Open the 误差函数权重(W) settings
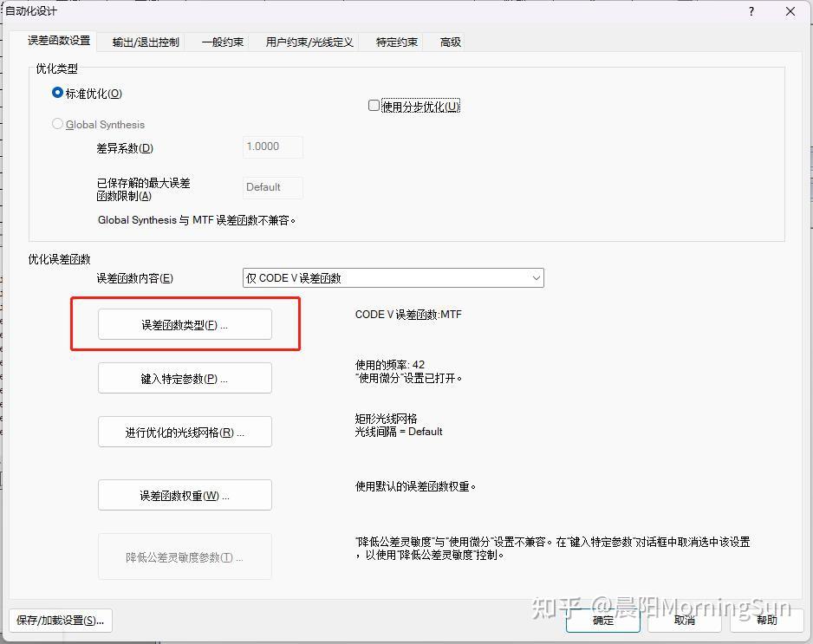 coord(184,494)
